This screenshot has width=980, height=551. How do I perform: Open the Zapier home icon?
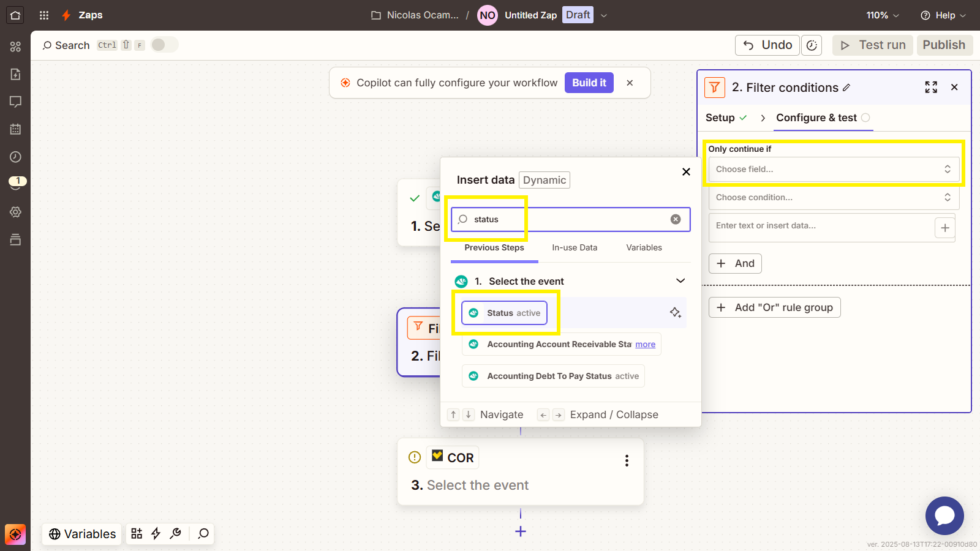15,15
